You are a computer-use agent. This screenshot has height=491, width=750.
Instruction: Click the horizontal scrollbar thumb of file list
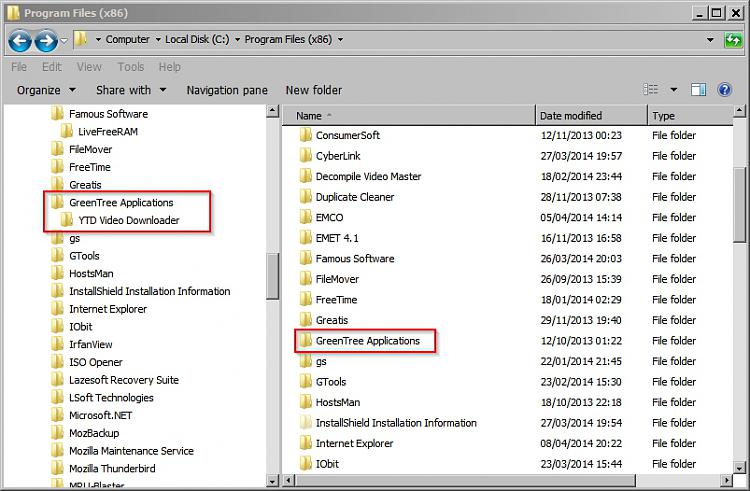click(464, 480)
